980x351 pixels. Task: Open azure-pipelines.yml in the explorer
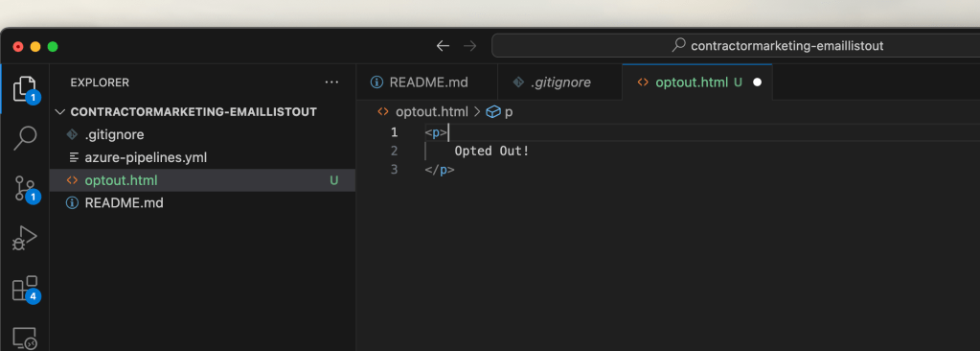tap(202, 157)
